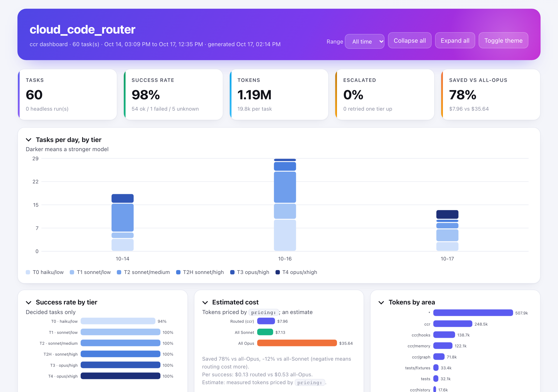Click the T0 haiku/low legend swatch
The height and width of the screenshot is (392, 558).
[x=28, y=272]
